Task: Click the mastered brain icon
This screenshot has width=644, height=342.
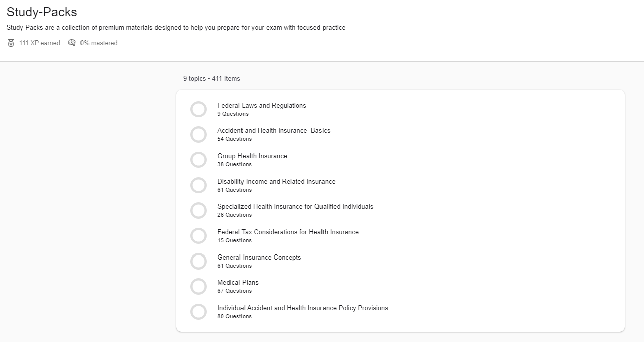Action: [x=72, y=43]
